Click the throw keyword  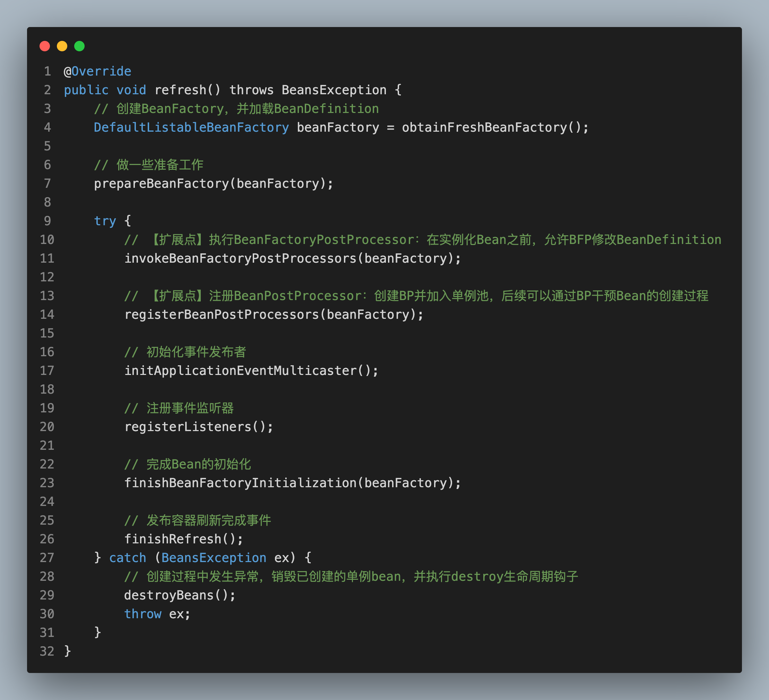(x=142, y=614)
